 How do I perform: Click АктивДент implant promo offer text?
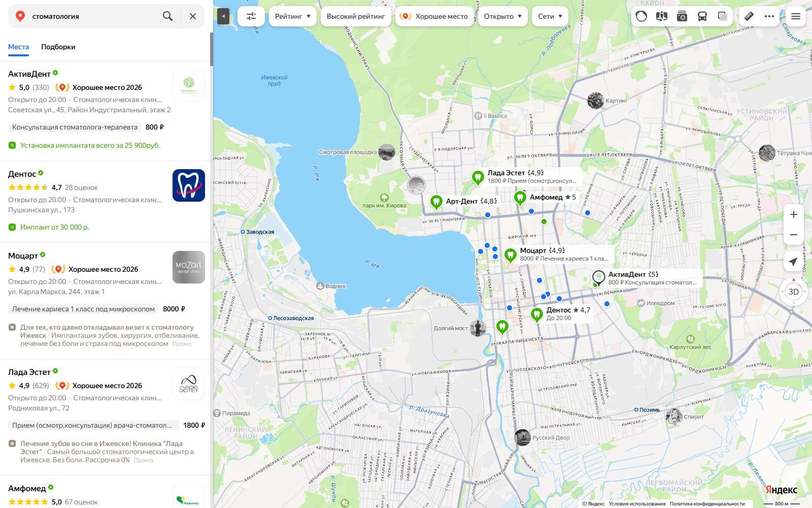[x=90, y=145]
